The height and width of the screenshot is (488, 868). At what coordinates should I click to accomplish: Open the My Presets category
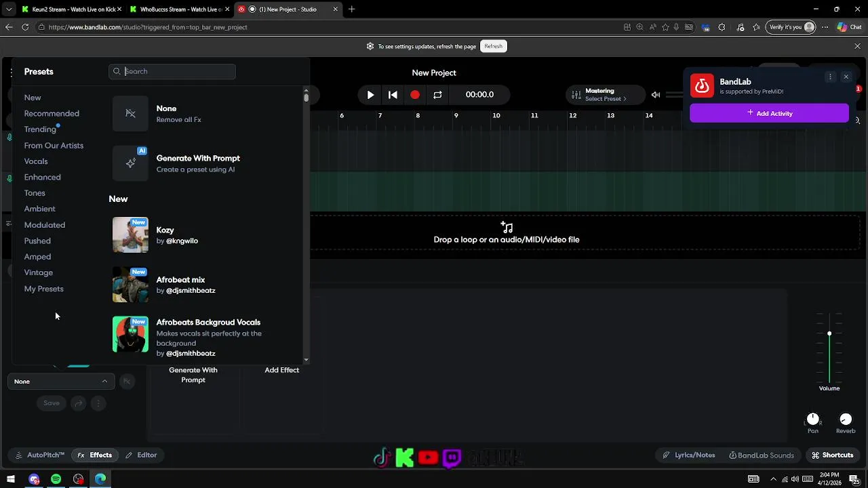[x=43, y=289]
